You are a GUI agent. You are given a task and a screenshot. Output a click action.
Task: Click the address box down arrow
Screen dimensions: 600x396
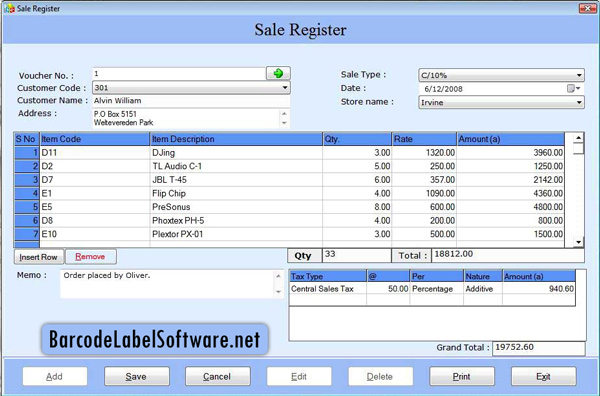click(284, 123)
